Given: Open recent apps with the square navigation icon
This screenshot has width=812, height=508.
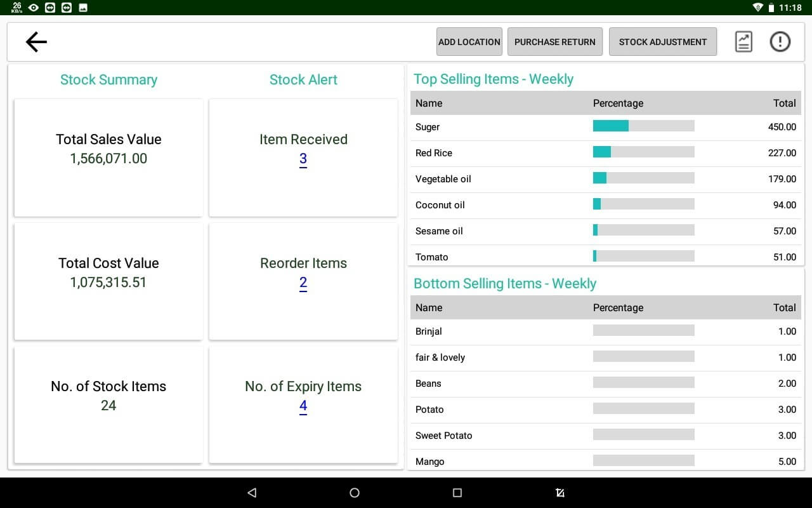Looking at the screenshot, I should [456, 492].
